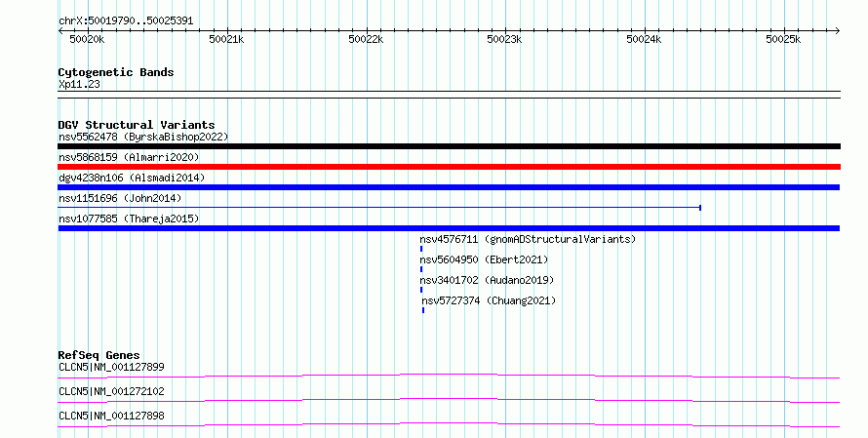Click the Cytogenetic Bands track title
Screen dimensions: 868x438
[116, 72]
